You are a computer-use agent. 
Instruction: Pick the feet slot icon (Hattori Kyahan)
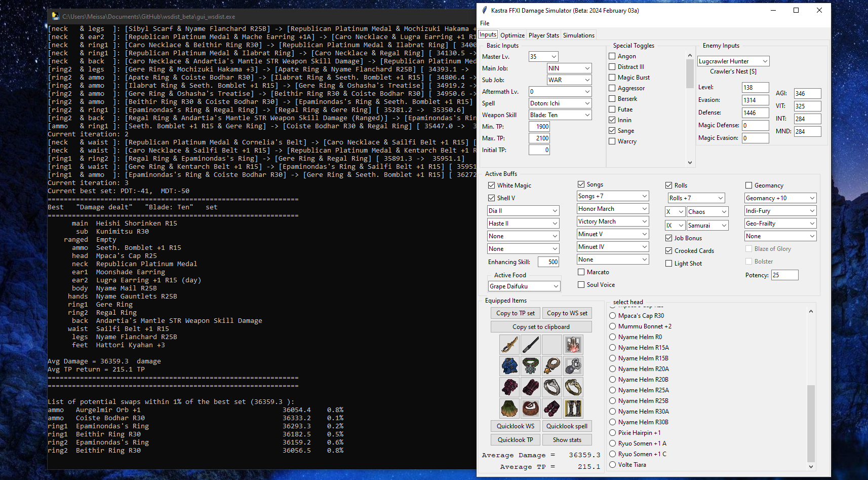573,409
